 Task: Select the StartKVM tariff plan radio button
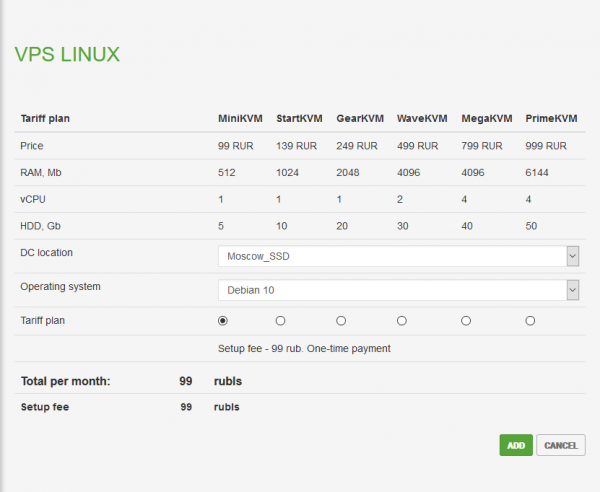coord(281,321)
